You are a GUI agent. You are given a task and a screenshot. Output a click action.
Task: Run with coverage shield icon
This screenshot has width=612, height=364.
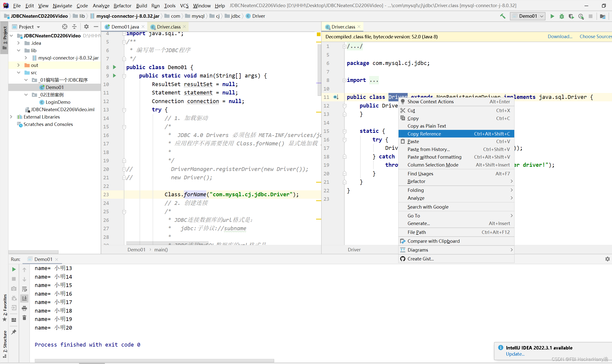571,16
